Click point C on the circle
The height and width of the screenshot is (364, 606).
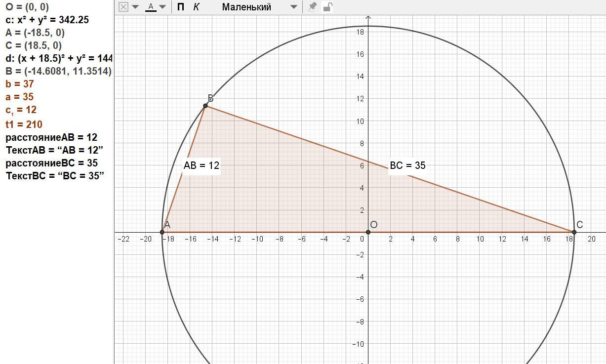[574, 232]
